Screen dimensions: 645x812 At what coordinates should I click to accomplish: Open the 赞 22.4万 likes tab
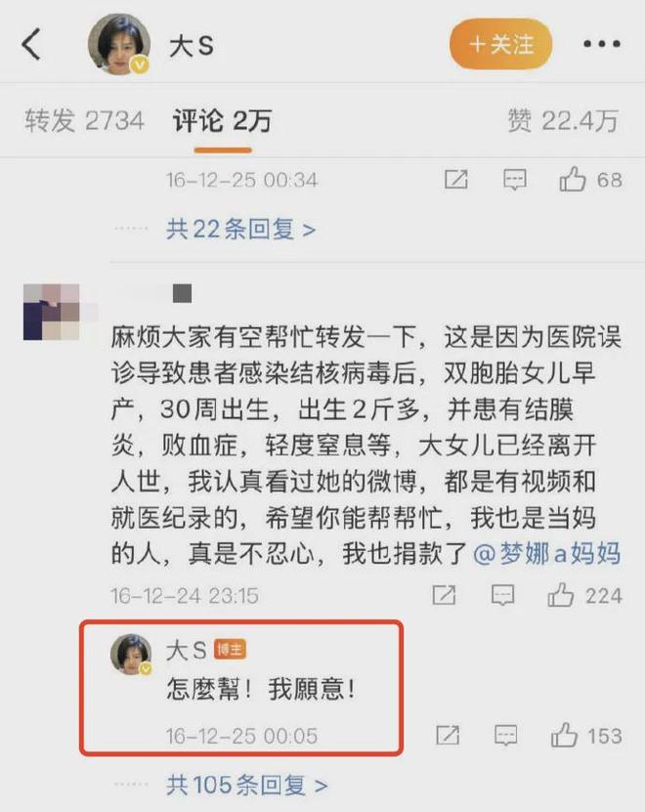click(563, 121)
